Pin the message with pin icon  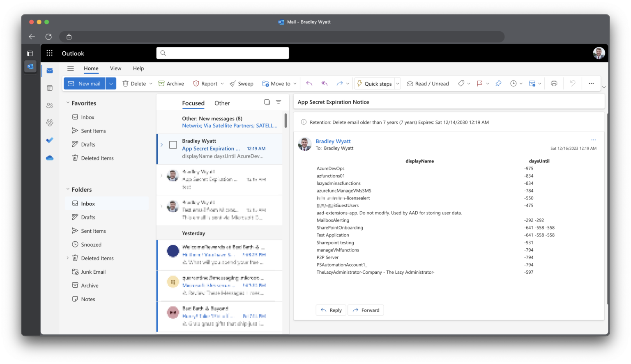point(498,83)
